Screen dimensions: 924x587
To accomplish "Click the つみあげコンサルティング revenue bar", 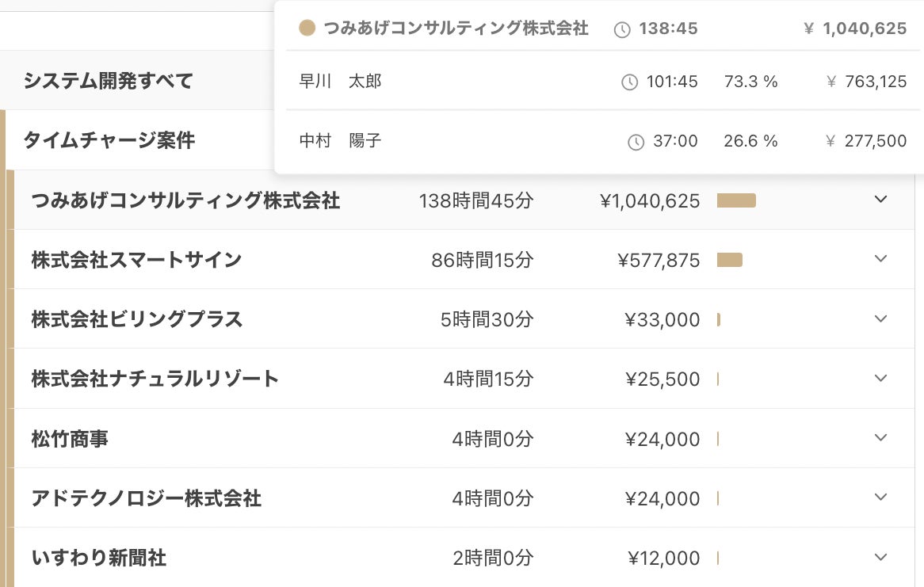I will tap(736, 200).
